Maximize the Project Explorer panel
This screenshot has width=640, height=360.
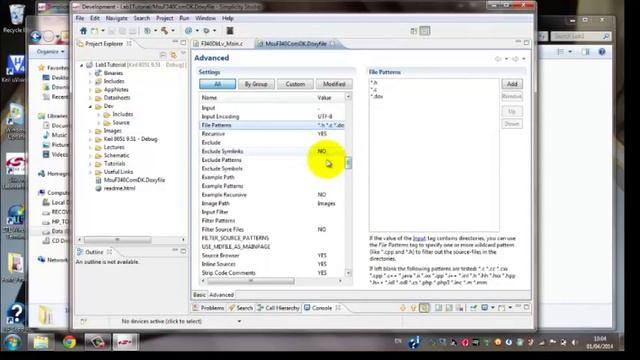(183, 42)
